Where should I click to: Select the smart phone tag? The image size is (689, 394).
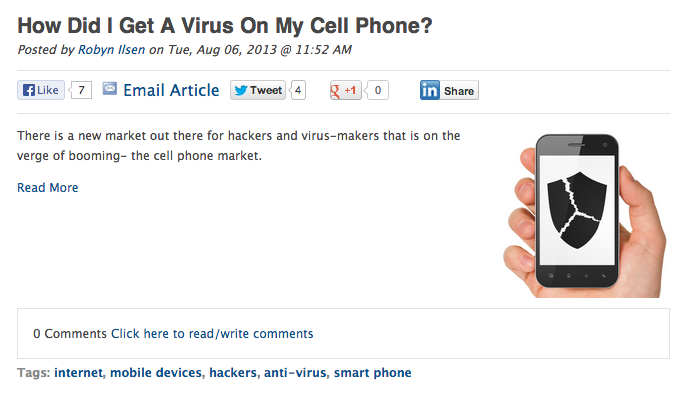(373, 372)
